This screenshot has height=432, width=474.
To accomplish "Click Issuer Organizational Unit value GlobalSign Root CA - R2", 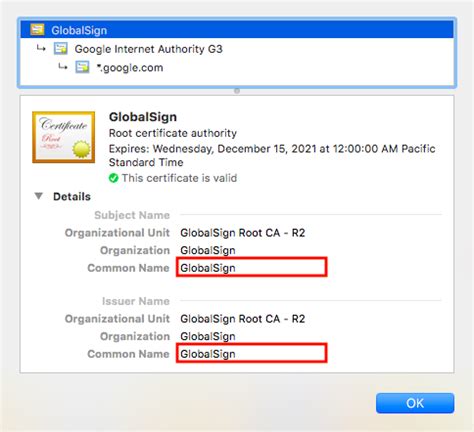I will point(243,319).
